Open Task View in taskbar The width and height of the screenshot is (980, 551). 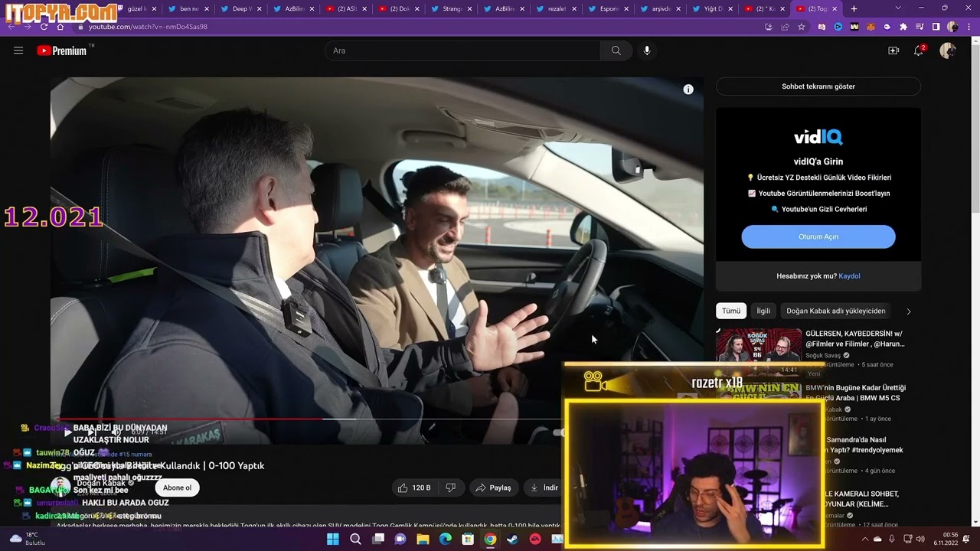377,539
